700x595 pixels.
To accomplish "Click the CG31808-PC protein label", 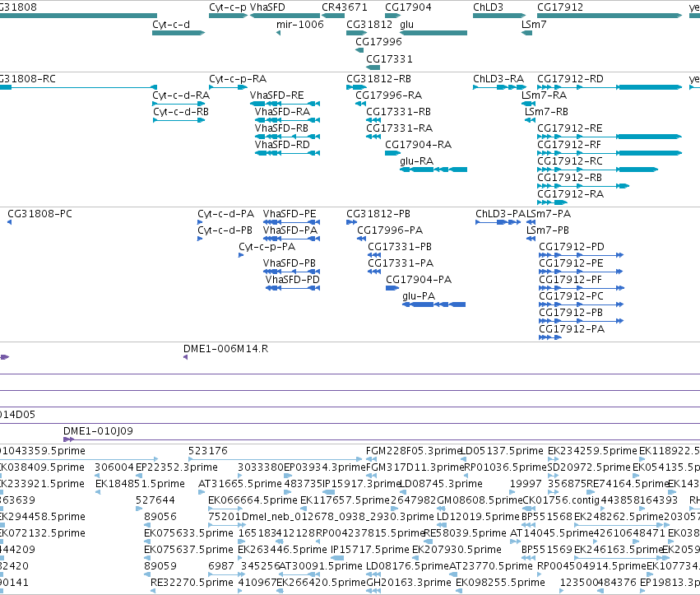I will coord(39,214).
